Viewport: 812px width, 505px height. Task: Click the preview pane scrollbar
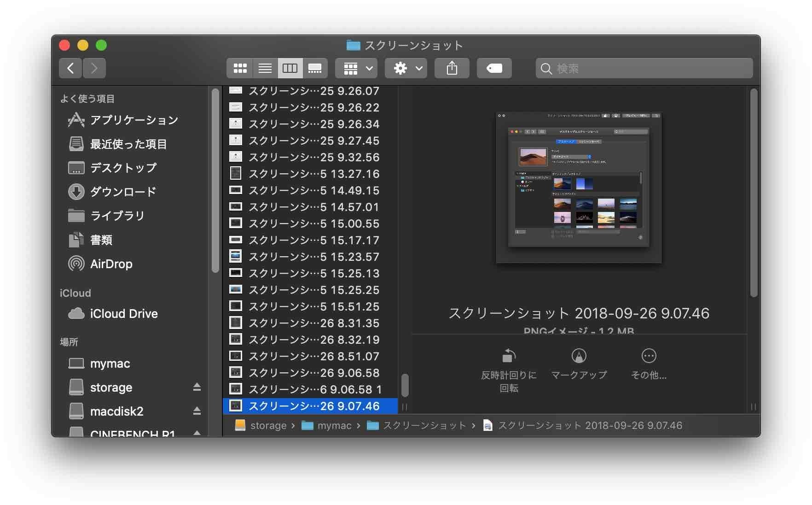click(754, 193)
